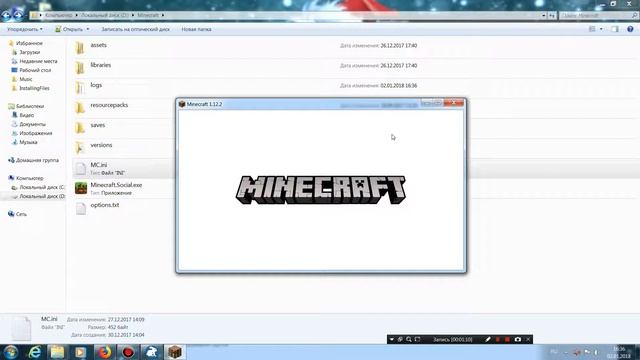Select the libraries folder icon
The height and width of the screenshot is (360, 640).
80,67
